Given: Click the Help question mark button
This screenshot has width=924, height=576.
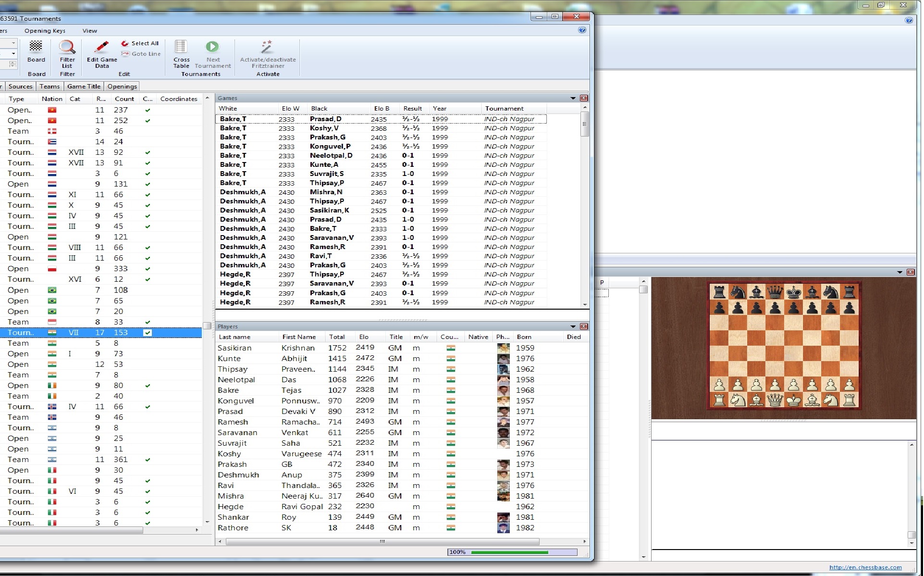Looking at the screenshot, I should coord(582,30).
